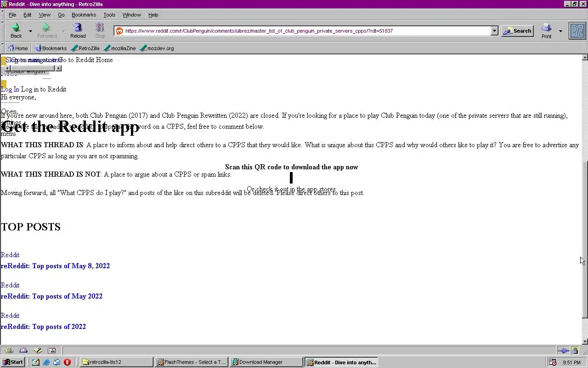Click the RetroZilla RZ throbber logo

(x=577, y=31)
